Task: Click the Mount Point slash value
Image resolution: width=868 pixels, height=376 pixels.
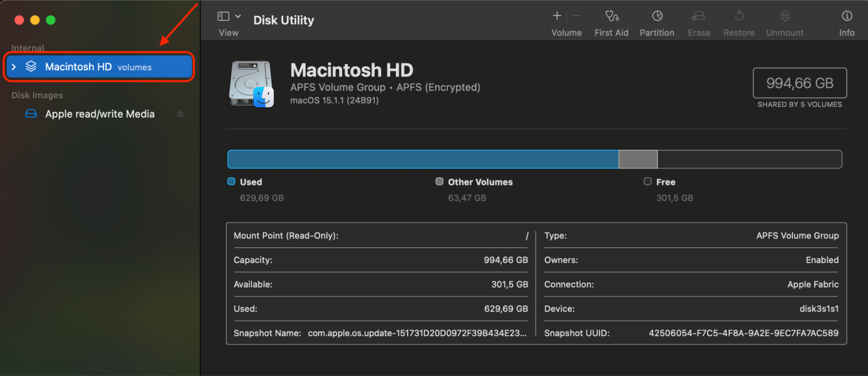Action: 527,236
